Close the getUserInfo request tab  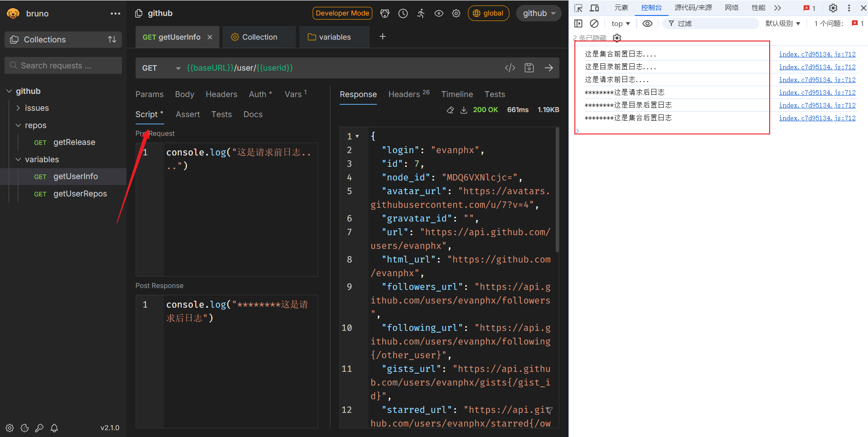click(x=210, y=37)
